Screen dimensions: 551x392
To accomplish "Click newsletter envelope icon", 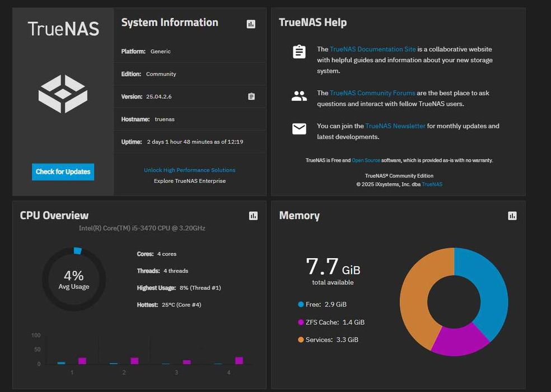I will 299,129.
